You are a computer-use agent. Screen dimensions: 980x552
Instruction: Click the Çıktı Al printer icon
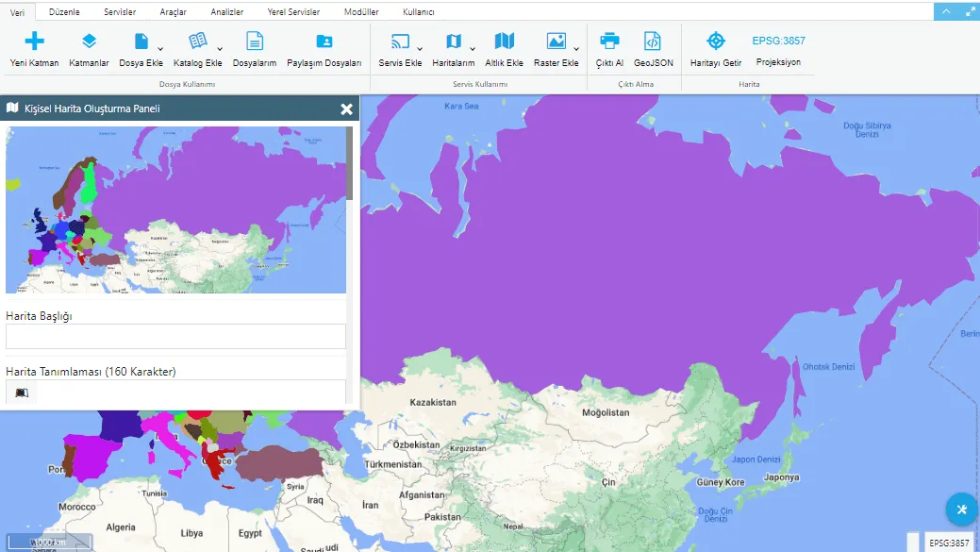pyautogui.click(x=609, y=42)
